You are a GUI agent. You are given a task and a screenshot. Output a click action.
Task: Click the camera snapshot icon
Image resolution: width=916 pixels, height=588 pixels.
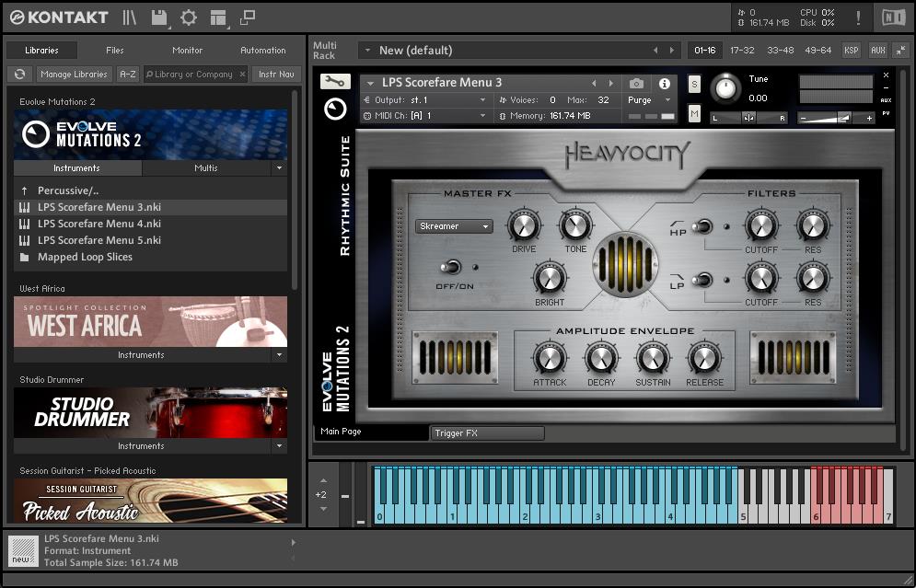636,84
